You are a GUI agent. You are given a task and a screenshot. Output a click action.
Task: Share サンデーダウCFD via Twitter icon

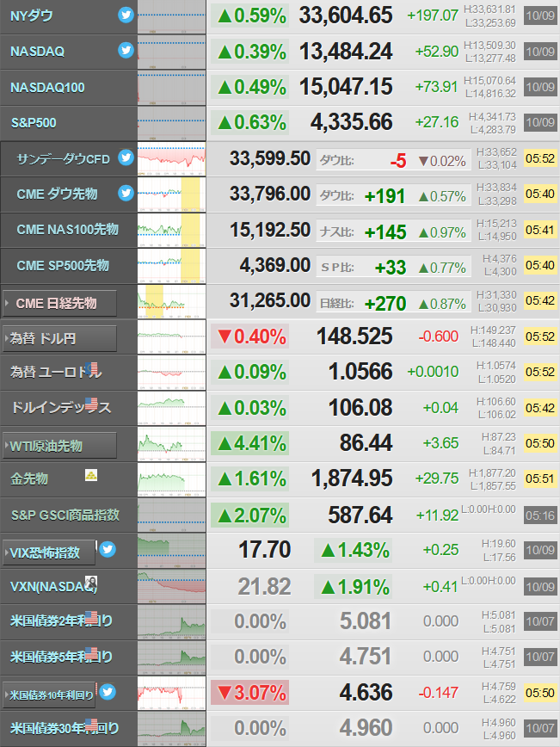click(x=126, y=157)
